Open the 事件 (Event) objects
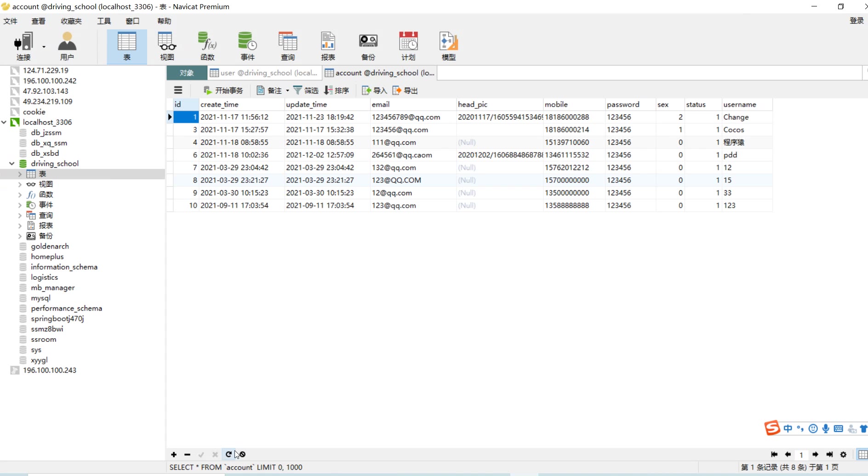Screen dimensions: 868x476 [x=248, y=46]
